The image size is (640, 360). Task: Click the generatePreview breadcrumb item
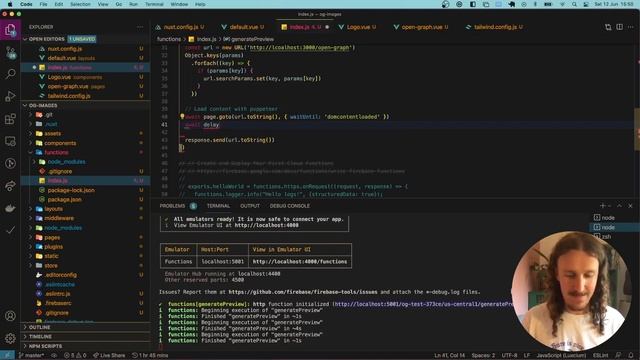(248, 39)
